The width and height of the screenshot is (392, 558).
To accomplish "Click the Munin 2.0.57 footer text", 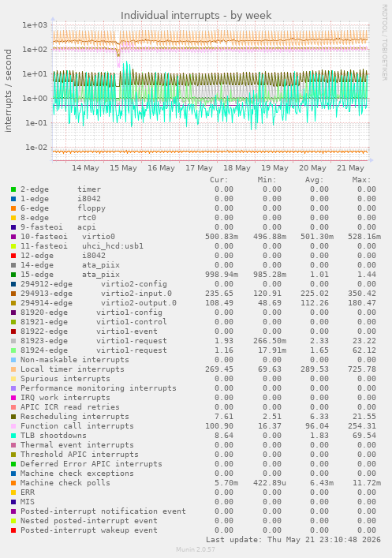I will coord(196,549).
